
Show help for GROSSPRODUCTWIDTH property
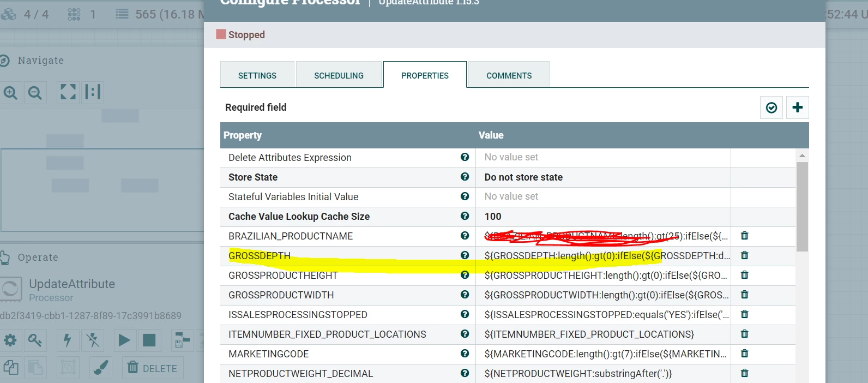point(465,295)
